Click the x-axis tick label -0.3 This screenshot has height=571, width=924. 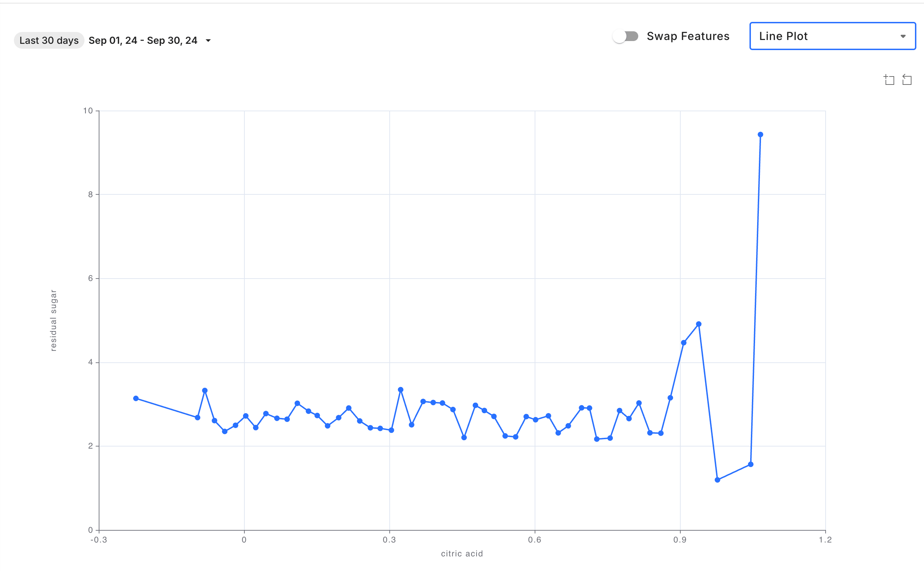pos(99,540)
